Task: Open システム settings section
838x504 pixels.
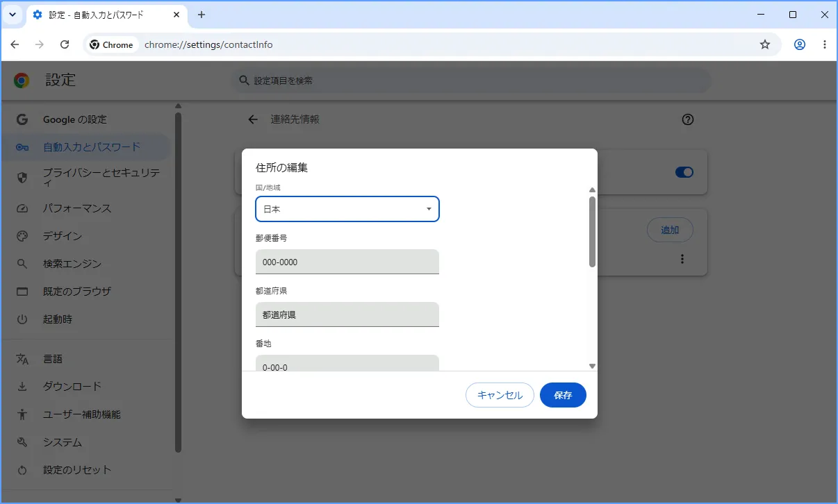Action: click(x=86, y=442)
